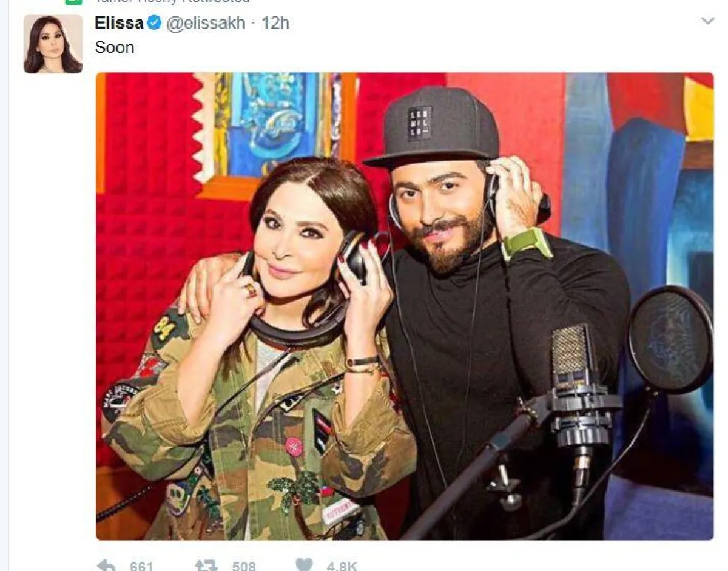Viewport: 728px width, 571px height.
Task: Click the green retweeted indicator icon at top
Action: 73,2
